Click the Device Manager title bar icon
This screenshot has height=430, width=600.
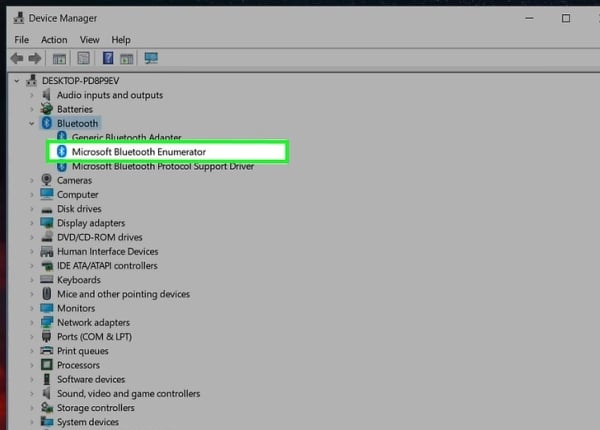pos(18,18)
